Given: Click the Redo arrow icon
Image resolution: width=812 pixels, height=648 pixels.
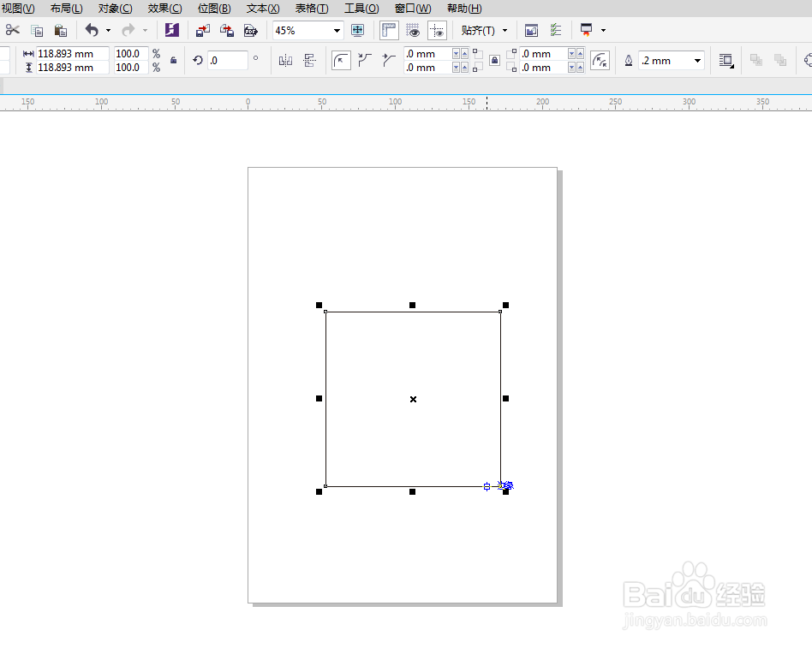Looking at the screenshot, I should (x=128, y=31).
